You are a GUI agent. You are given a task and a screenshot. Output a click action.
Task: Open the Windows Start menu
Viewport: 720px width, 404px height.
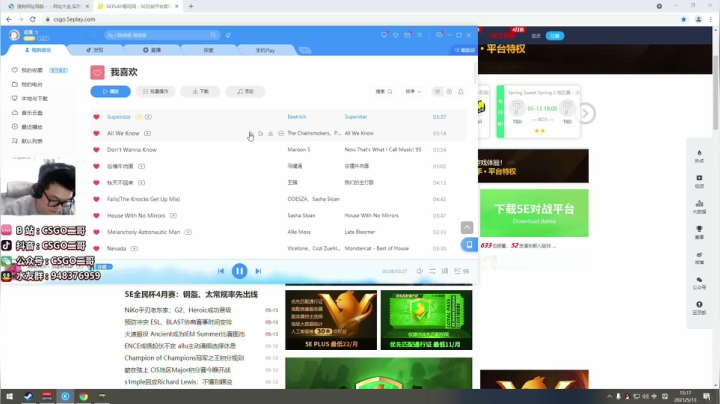(9, 396)
